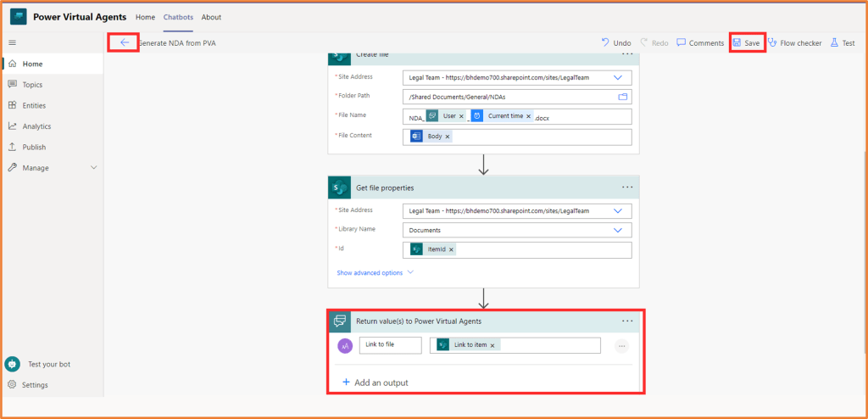Expand the Manage section in sidebar
The height and width of the screenshot is (419, 868).
(94, 168)
